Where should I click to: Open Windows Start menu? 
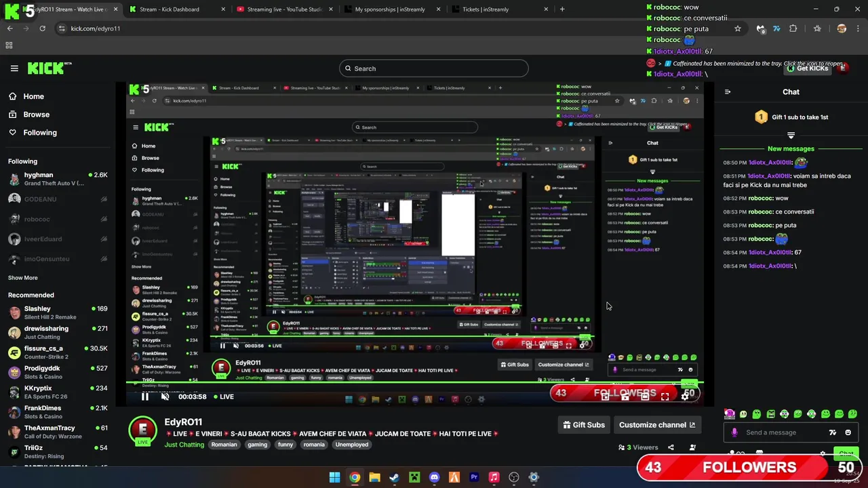[x=334, y=477]
